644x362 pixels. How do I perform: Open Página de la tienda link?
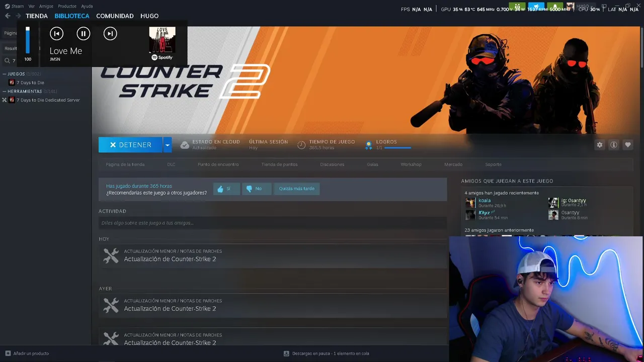point(125,164)
